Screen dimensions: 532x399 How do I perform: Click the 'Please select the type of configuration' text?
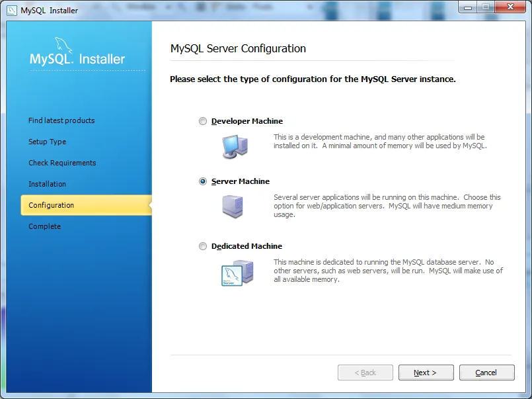313,79
